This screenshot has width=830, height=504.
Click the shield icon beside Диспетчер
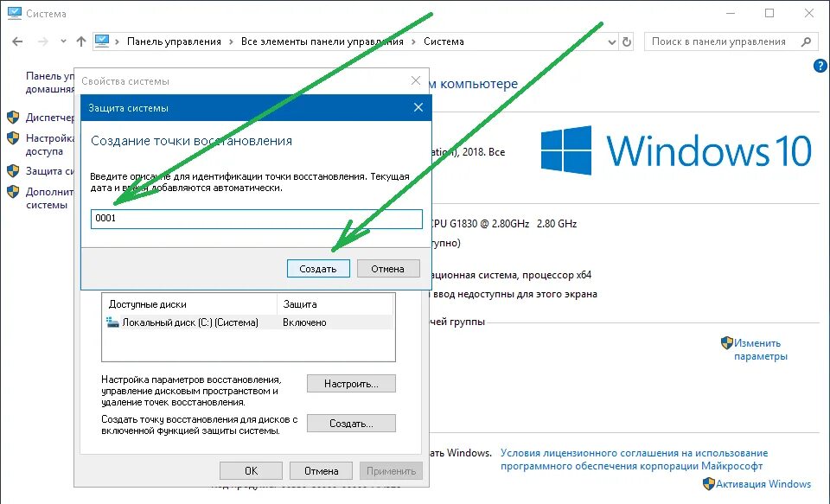(13, 117)
